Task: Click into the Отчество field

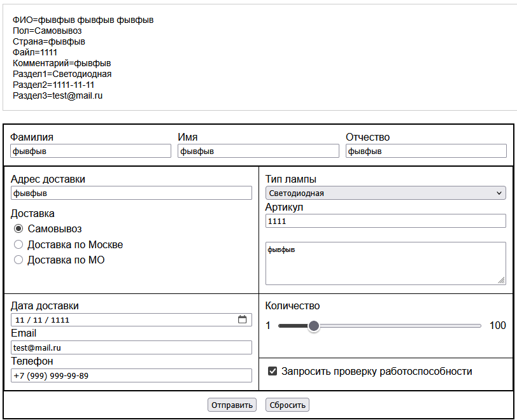Action: [x=425, y=151]
